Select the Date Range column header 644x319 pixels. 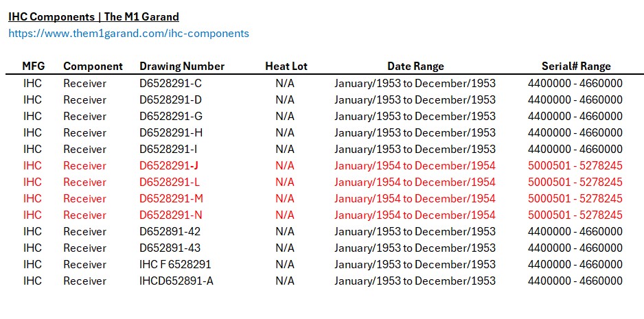pyautogui.click(x=415, y=66)
